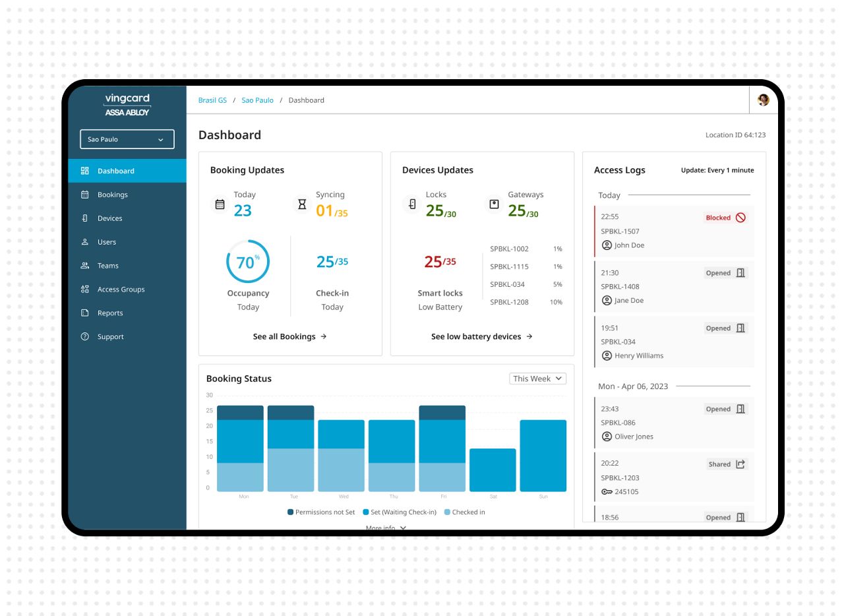Viewport: 844px width, 616px height.
Task: Click the Gateways icon
Action: point(494,204)
